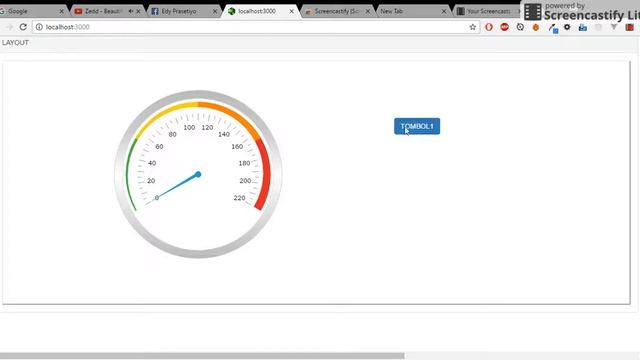This screenshot has width=640, height=360.
Task: Click the gauge label 120
Action: [207, 127]
